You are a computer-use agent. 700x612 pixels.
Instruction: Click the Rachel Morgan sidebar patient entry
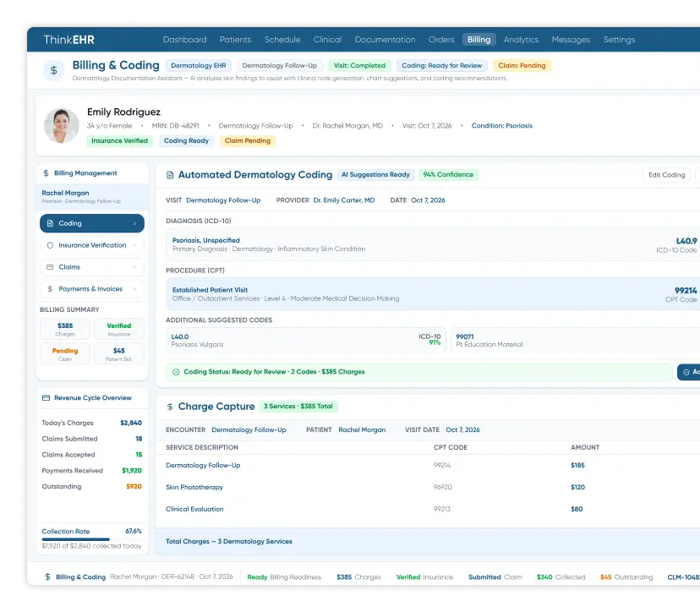click(x=92, y=197)
